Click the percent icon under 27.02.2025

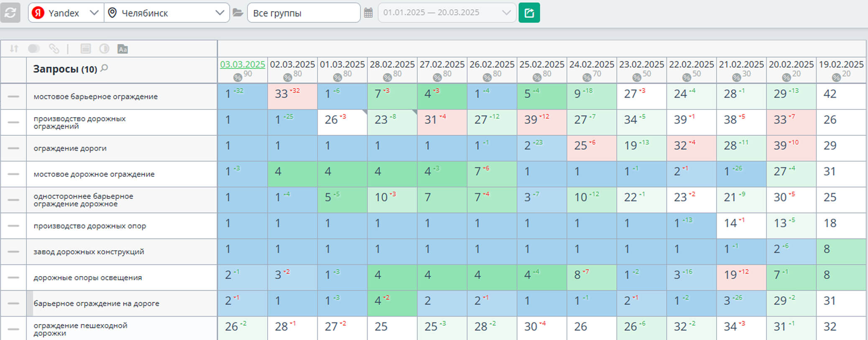(437, 77)
